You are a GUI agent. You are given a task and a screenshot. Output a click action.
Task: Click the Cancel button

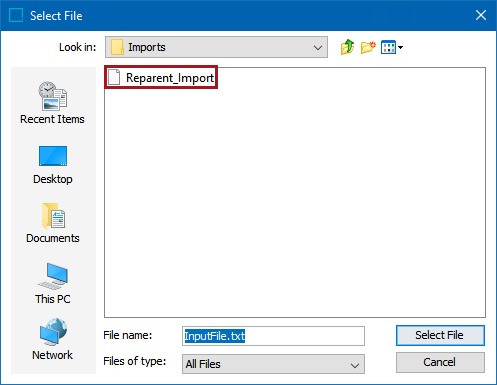pyautogui.click(x=440, y=362)
